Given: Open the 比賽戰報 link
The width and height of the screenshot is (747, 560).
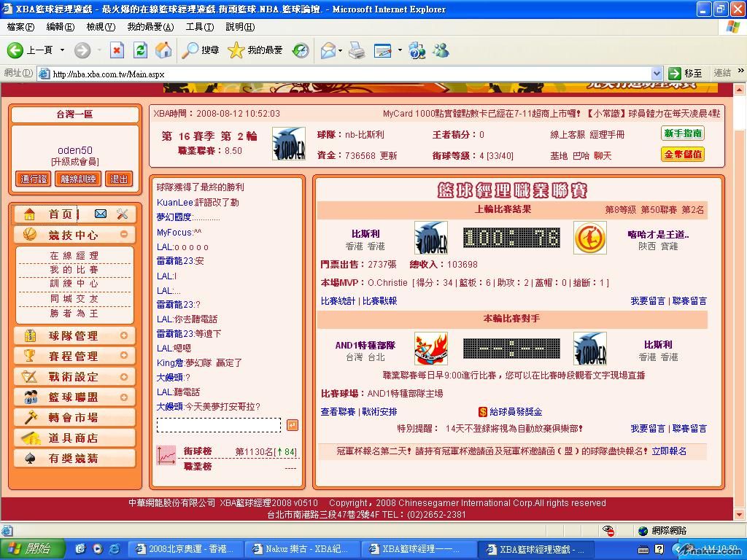Looking at the screenshot, I should click(x=379, y=301).
